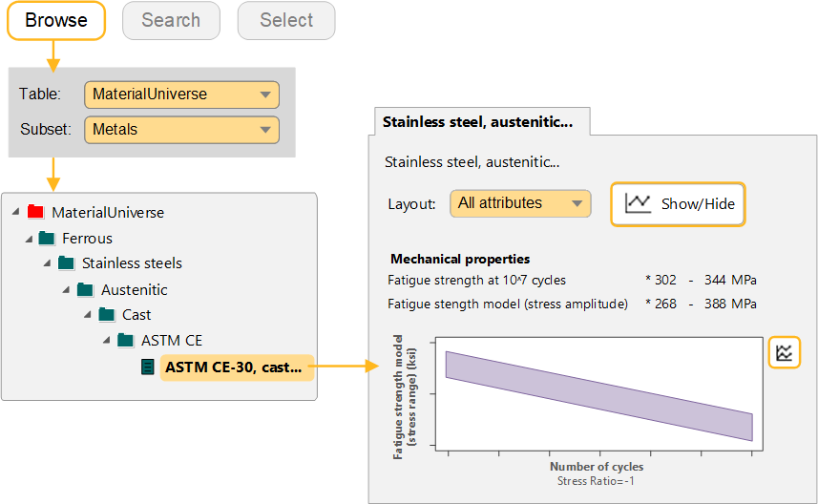
Task: Collapse the Ferrous tree node arrow
Action: [x=29, y=239]
